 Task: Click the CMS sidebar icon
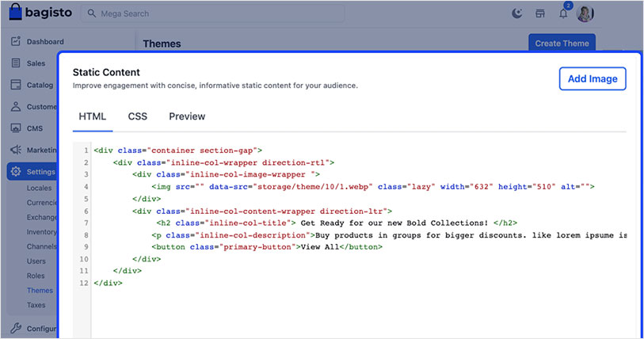pyautogui.click(x=17, y=128)
